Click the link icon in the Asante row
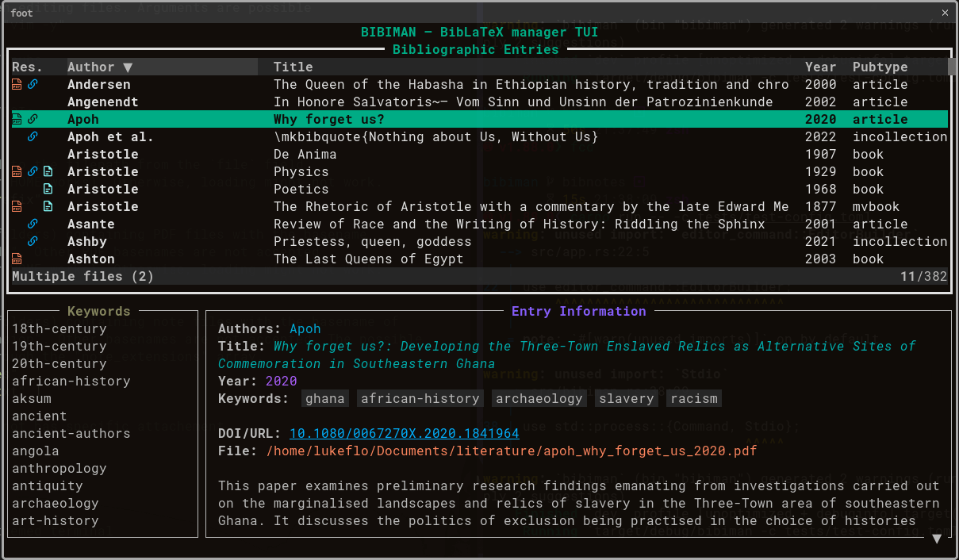959x560 pixels. click(x=33, y=224)
